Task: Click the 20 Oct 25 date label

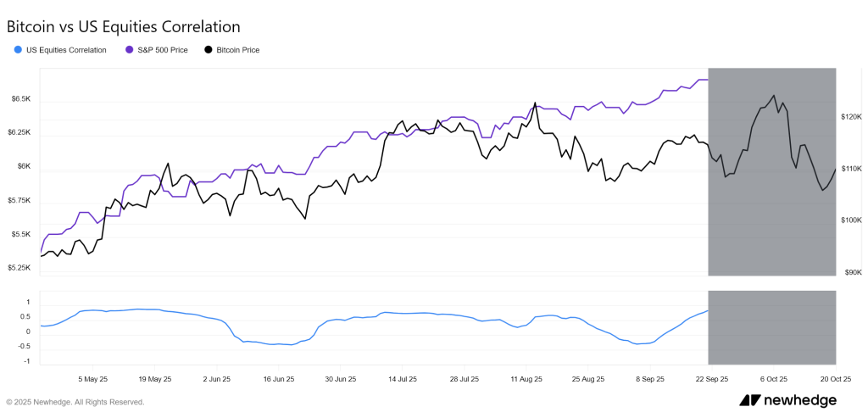Action: click(835, 379)
